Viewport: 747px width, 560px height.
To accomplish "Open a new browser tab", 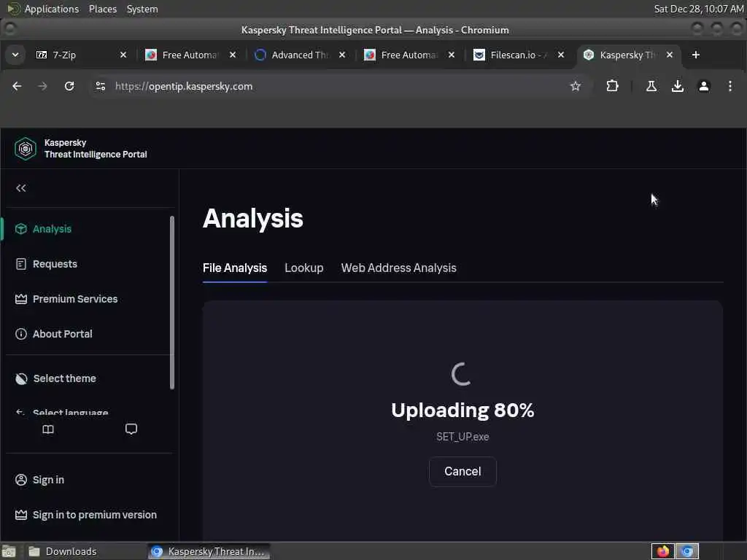I will [x=695, y=55].
